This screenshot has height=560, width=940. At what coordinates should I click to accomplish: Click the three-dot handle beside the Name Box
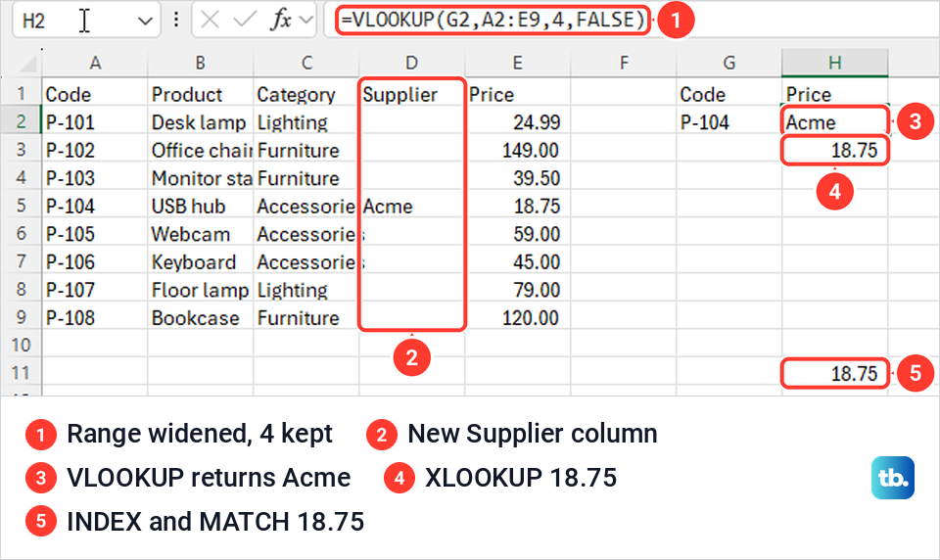click(175, 20)
